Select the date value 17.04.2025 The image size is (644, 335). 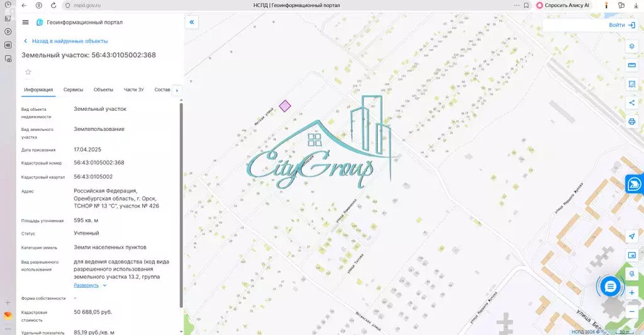pyautogui.click(x=87, y=150)
